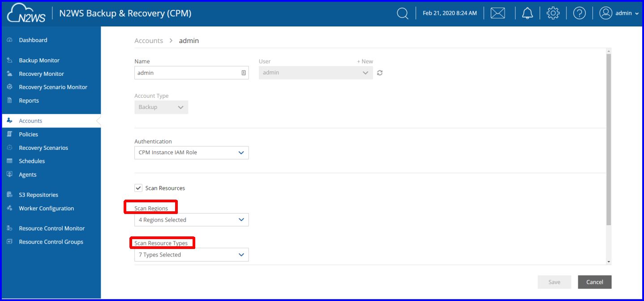The width and height of the screenshot is (644, 301).
Task: Click the Resource Control Groups icon
Action: [x=9, y=242]
